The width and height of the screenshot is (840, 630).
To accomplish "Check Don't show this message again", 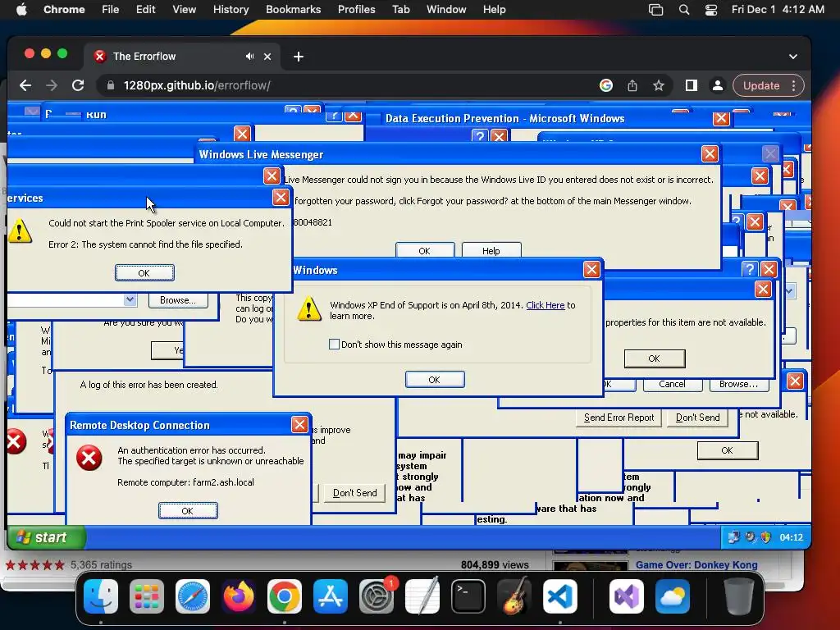I will pyautogui.click(x=334, y=345).
